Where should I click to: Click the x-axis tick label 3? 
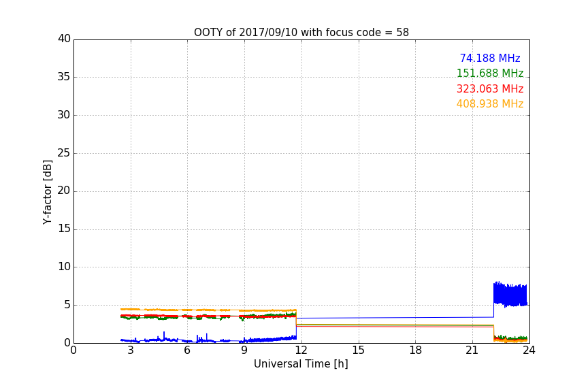(131, 350)
